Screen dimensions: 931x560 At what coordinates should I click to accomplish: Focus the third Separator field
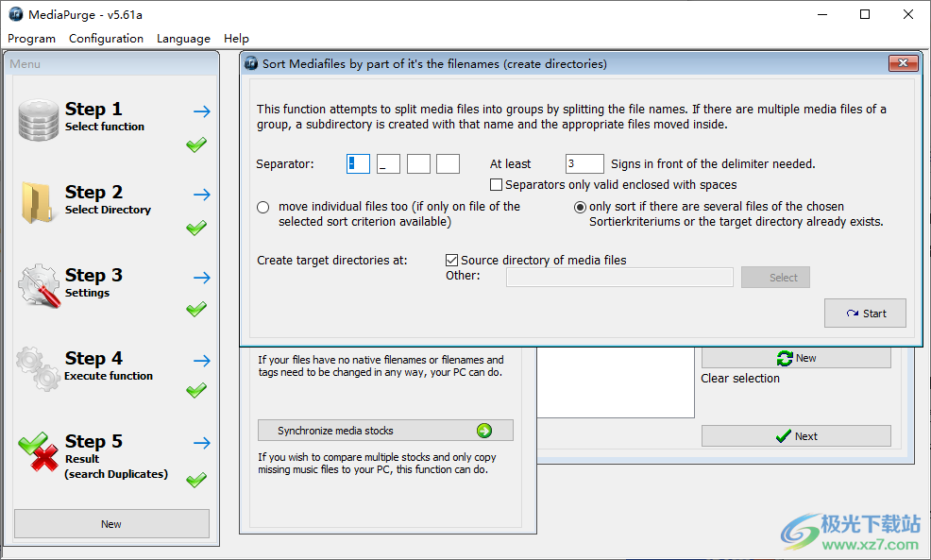tap(418, 164)
